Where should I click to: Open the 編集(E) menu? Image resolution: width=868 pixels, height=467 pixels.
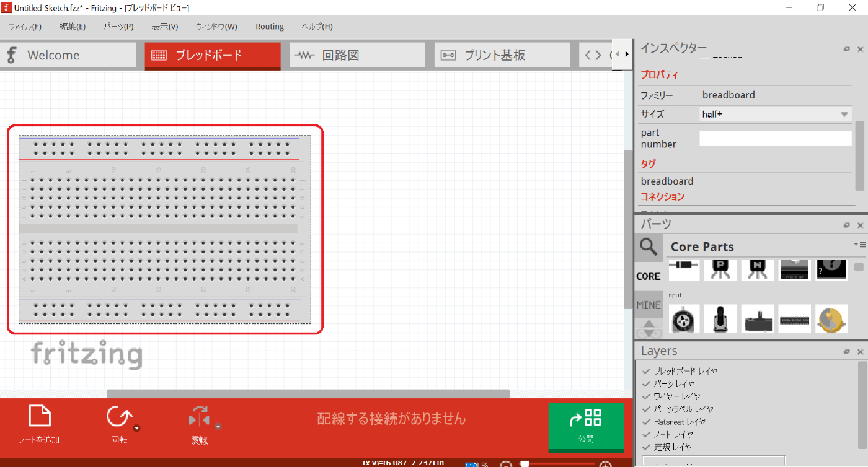pyautogui.click(x=73, y=27)
